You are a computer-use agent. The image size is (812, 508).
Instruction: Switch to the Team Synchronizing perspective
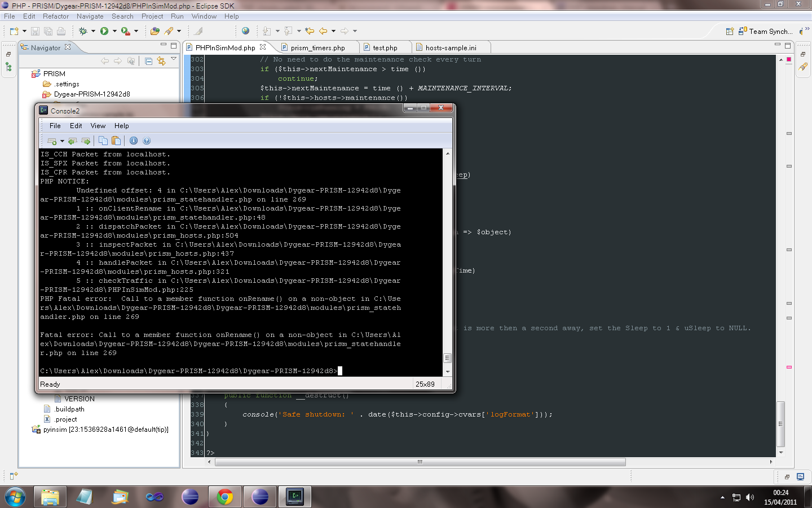(x=765, y=32)
